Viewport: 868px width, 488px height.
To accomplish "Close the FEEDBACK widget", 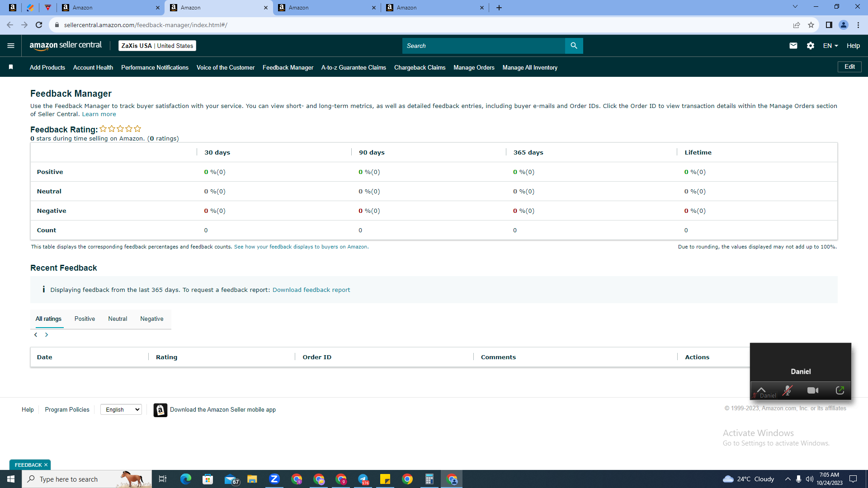I will tap(46, 465).
